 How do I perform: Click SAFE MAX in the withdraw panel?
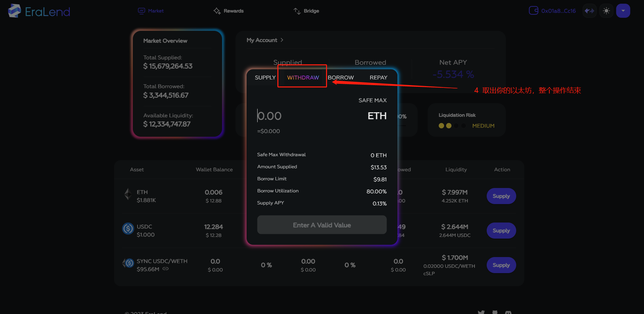(372, 100)
